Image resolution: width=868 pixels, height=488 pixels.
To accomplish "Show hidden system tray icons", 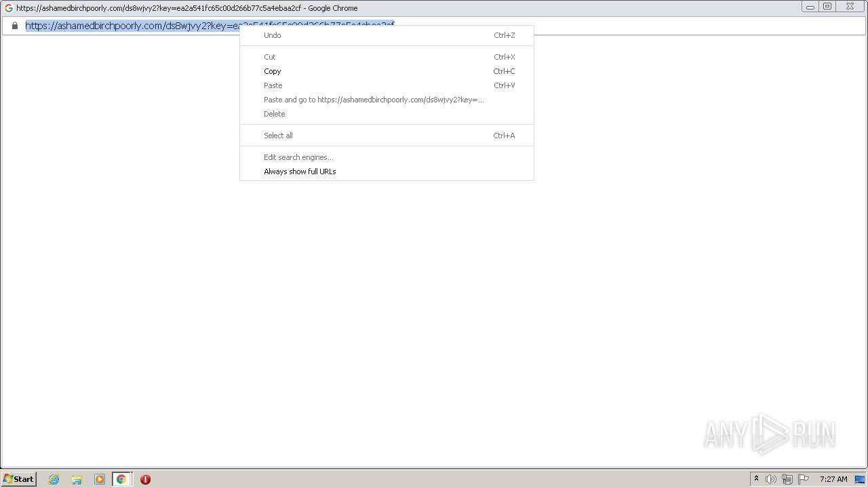I will 756,479.
